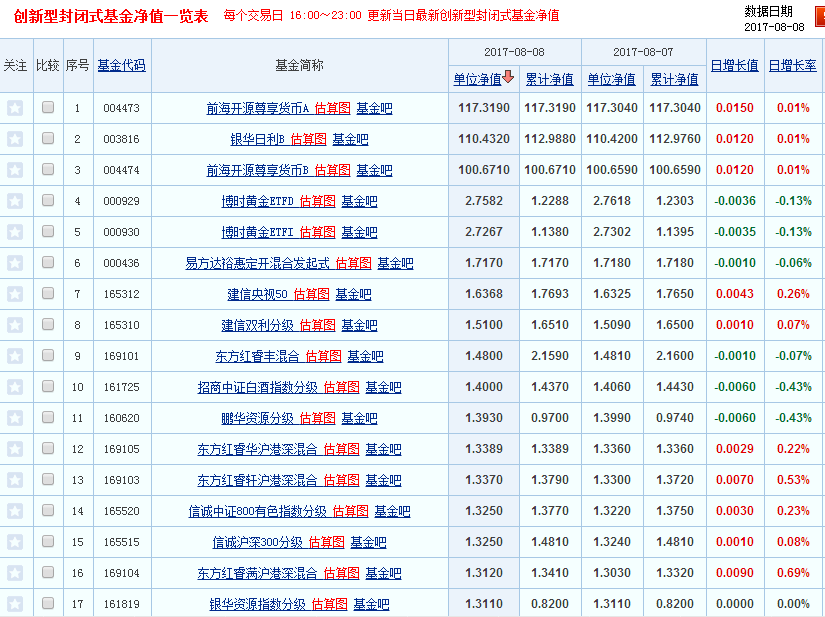Star the 银华日利B fund row
Screen dimensions: 825x617
tap(15, 139)
